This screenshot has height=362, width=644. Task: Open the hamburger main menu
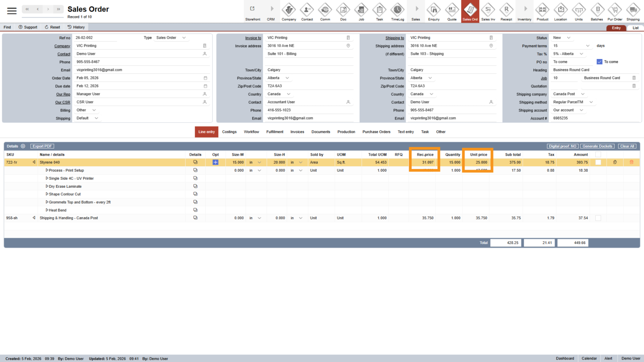point(12,11)
